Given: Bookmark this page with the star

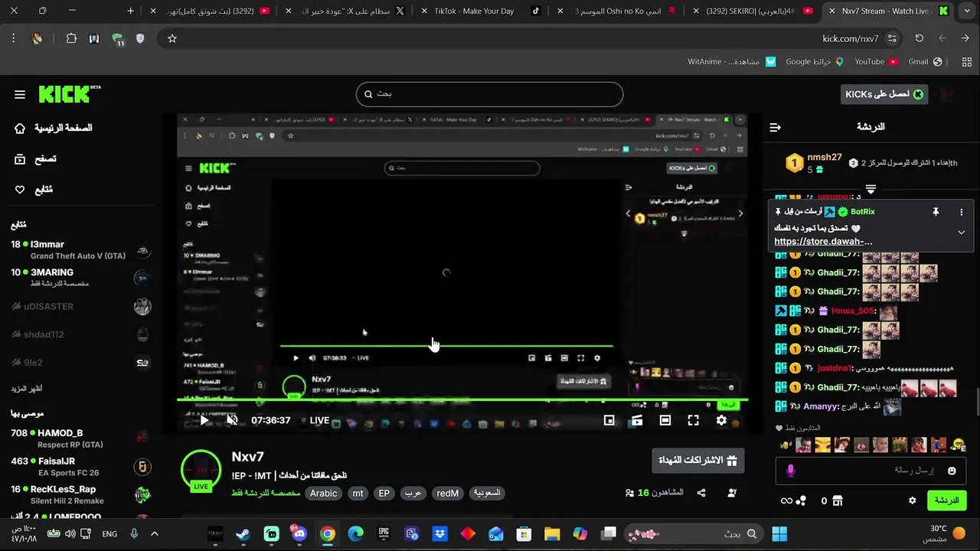Looking at the screenshot, I should point(172,38).
